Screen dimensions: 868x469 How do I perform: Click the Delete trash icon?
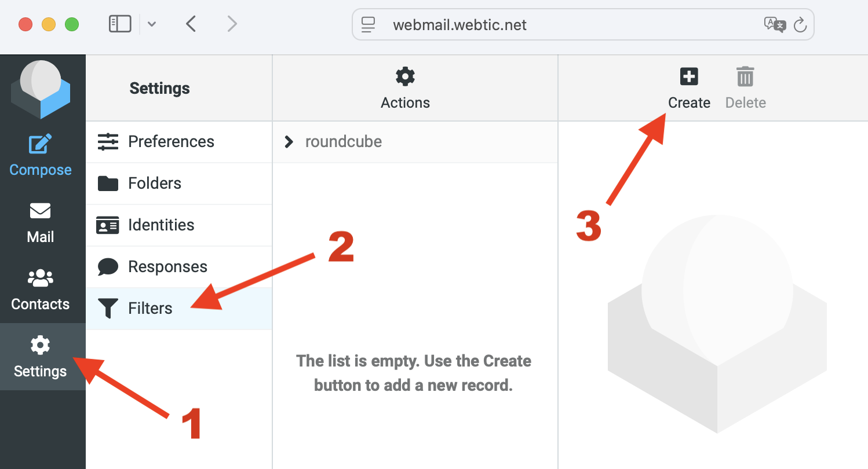click(745, 76)
